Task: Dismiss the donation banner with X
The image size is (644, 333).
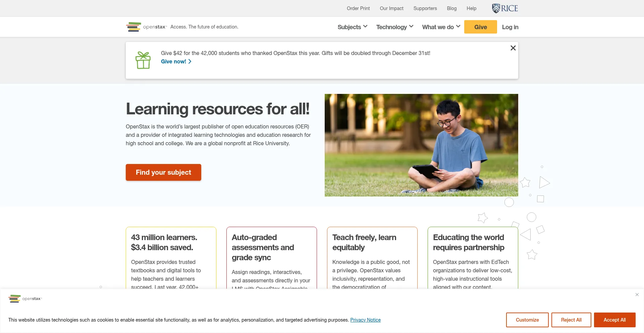Action: [x=513, y=48]
